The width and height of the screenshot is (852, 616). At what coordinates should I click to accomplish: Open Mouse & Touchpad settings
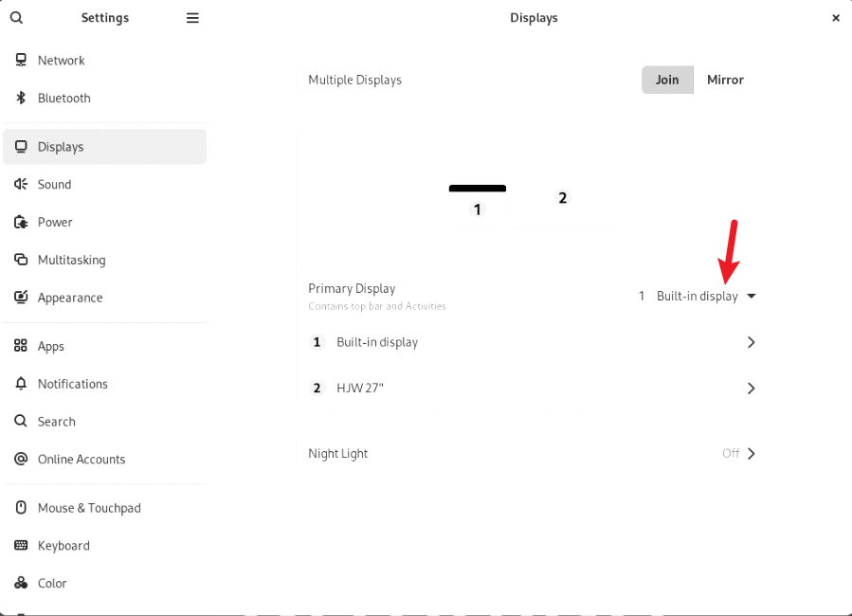pos(89,508)
